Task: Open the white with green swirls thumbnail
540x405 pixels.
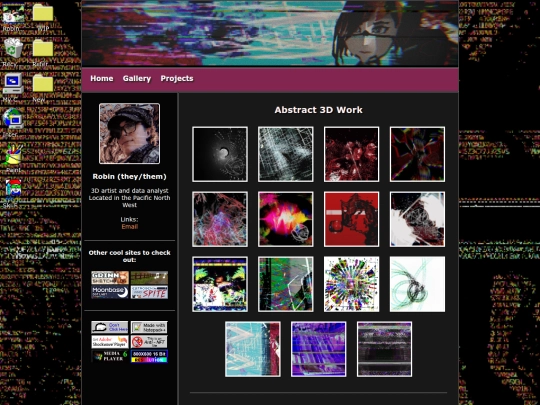Action: (x=417, y=284)
